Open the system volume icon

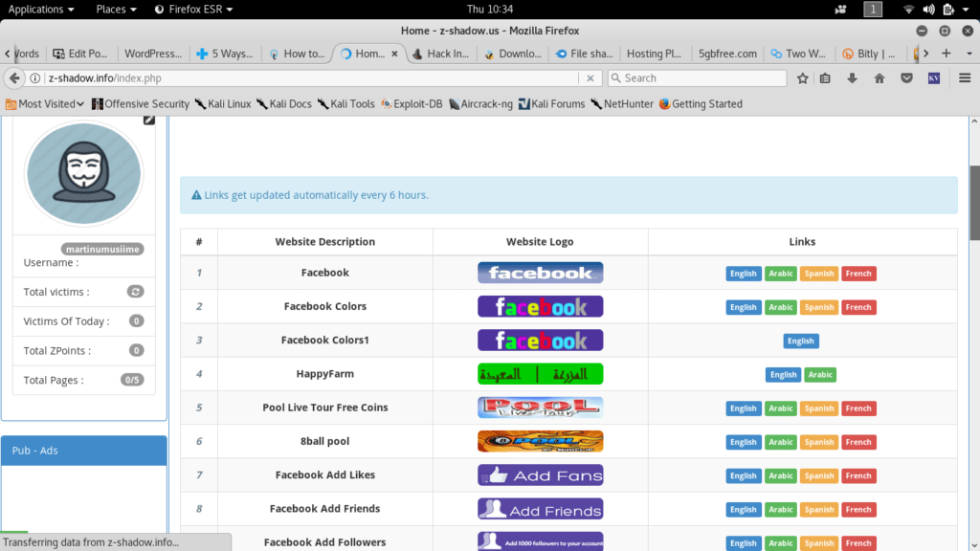click(x=928, y=10)
